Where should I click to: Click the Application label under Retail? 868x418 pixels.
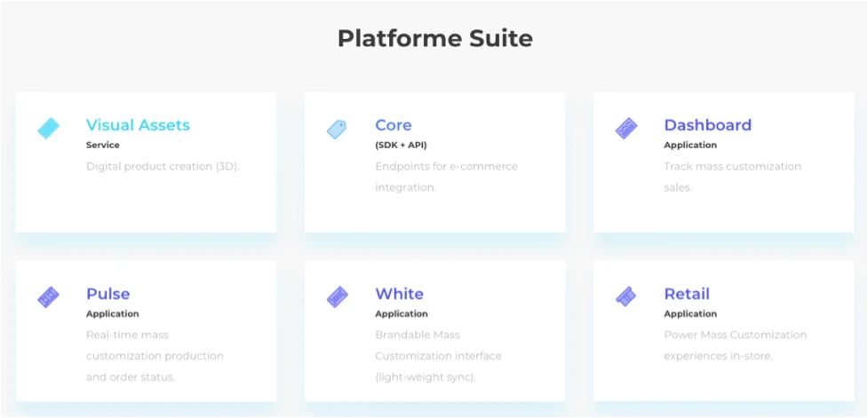[x=690, y=314]
